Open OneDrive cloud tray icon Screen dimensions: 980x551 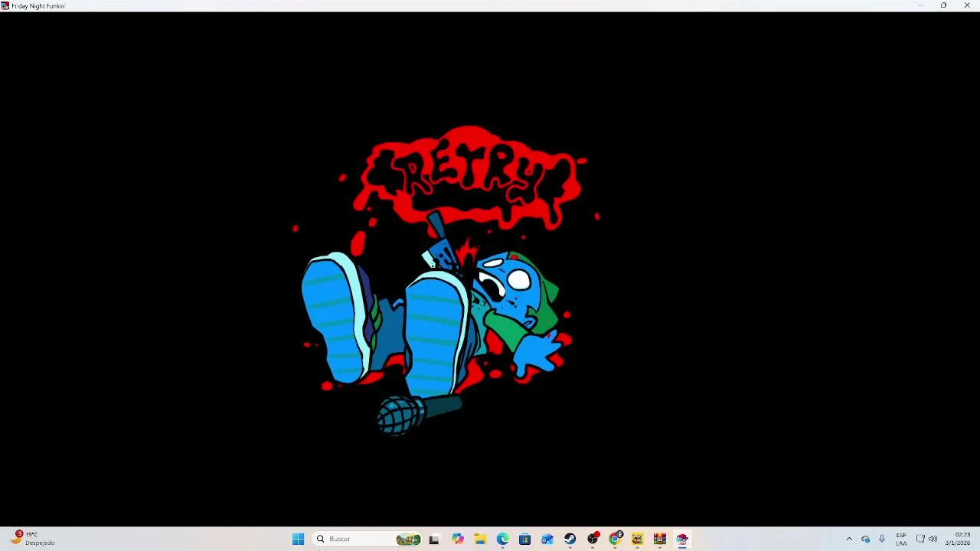coord(866,540)
